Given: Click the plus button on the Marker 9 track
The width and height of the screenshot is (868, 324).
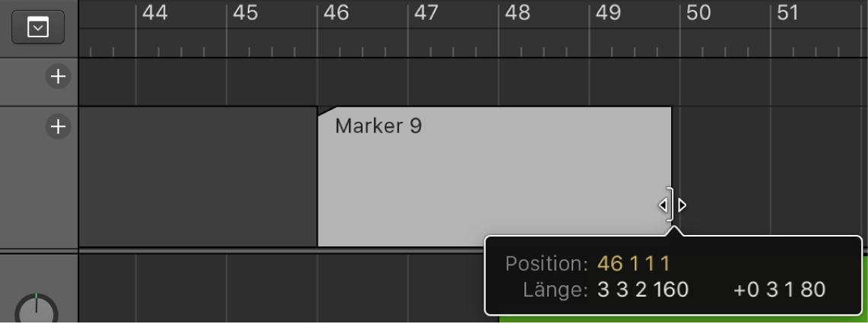Looking at the screenshot, I should tap(58, 126).
